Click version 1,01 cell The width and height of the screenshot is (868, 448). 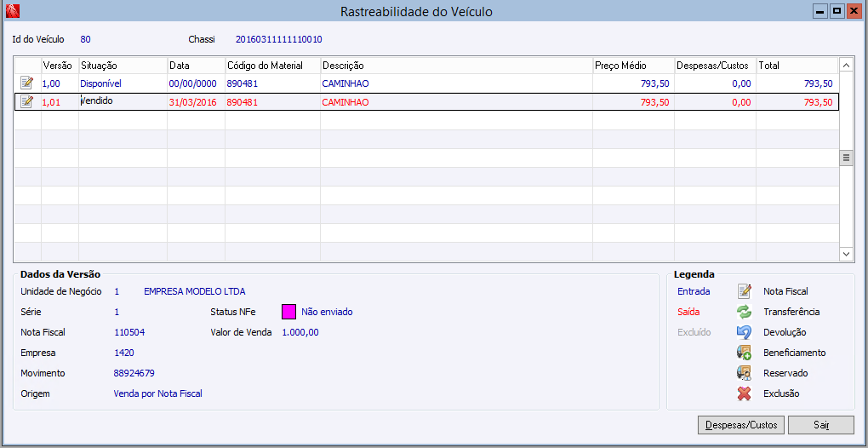click(x=60, y=102)
